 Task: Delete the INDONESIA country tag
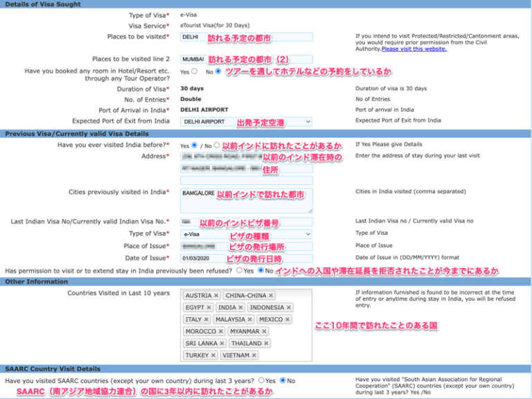289,308
